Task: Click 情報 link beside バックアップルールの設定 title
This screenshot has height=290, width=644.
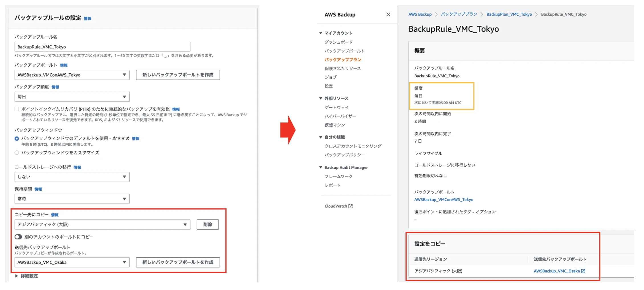Action: (x=87, y=19)
